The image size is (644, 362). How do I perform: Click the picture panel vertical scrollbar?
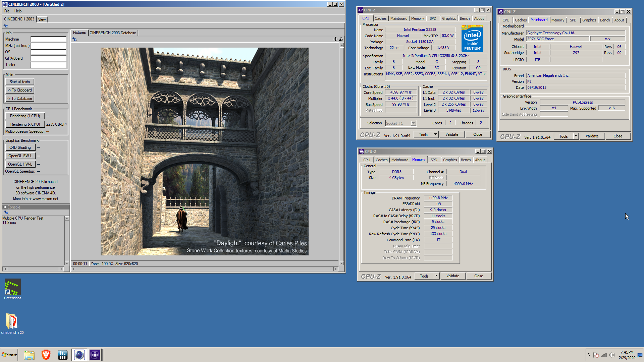341,154
